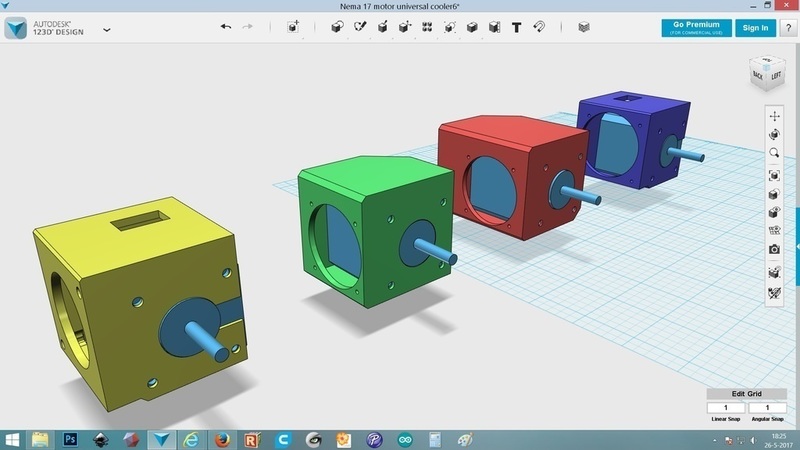Open the Construct tool menu
Image resolution: width=800 pixels, height=450 pixels.
point(383,27)
